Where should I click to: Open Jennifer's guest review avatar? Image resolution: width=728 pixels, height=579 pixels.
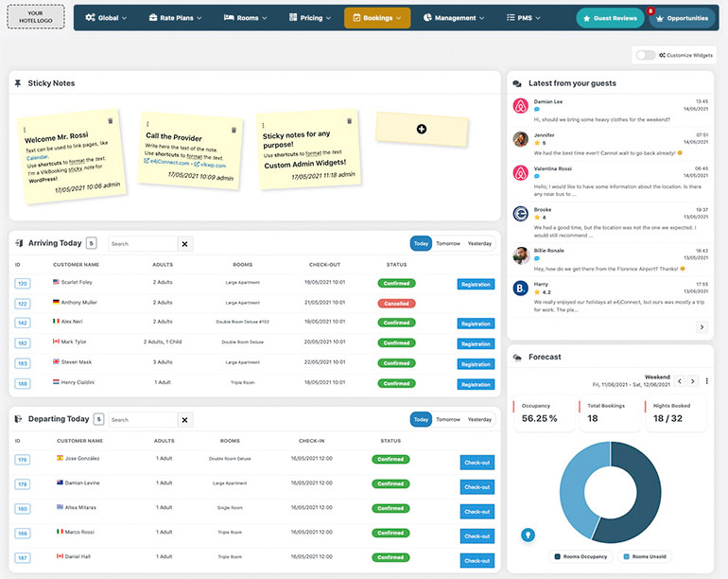[x=520, y=139]
